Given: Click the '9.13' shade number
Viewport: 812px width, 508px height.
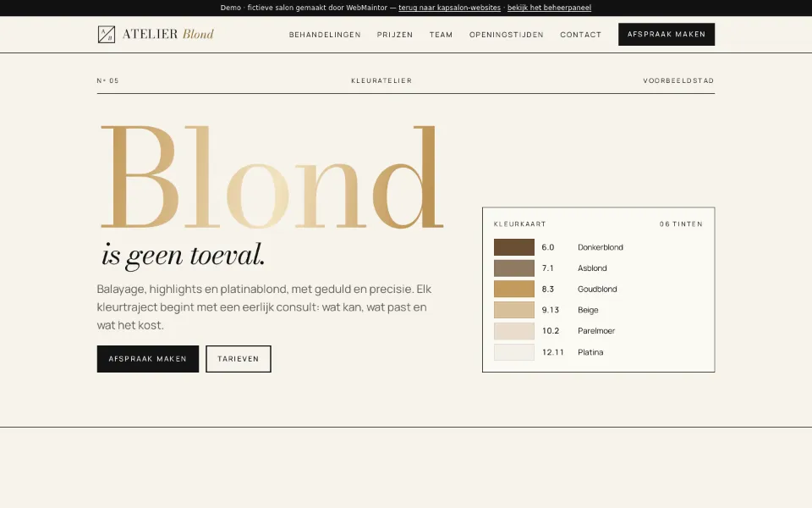Looking at the screenshot, I should (x=550, y=310).
